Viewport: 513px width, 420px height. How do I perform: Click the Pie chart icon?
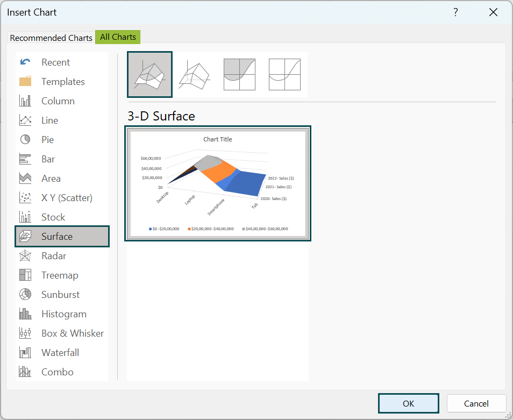(25, 140)
